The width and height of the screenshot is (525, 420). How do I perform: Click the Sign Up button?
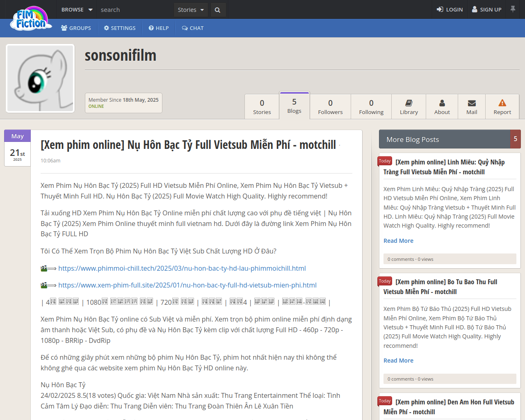487,9
